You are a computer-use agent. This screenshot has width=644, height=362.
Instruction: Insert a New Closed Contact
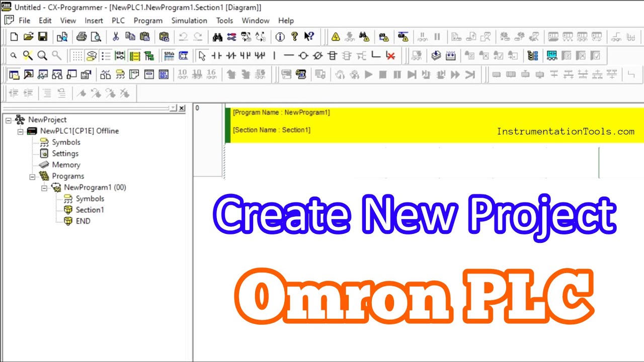(231, 56)
